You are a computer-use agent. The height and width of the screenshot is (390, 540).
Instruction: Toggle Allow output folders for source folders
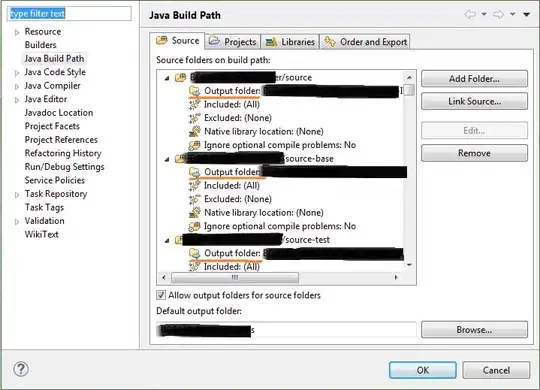[161, 295]
